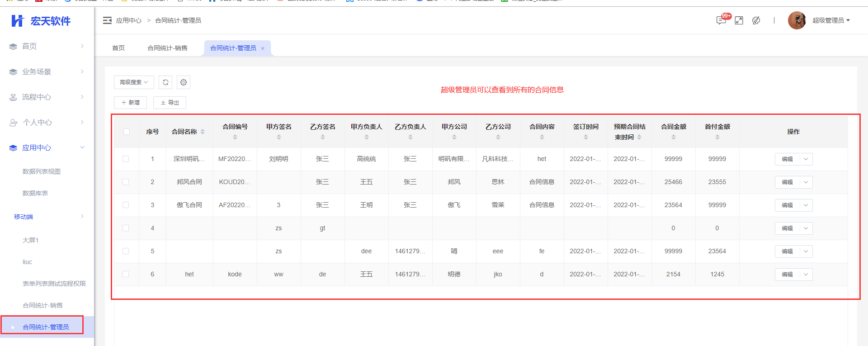
Task: Open the dropdown arrow next to row 2 编辑
Action: (x=806, y=182)
